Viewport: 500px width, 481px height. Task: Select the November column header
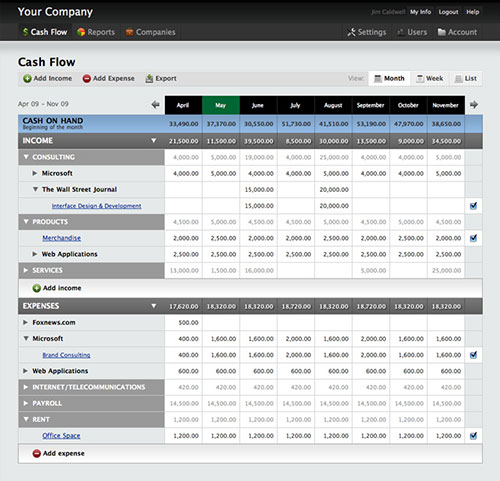(446, 105)
